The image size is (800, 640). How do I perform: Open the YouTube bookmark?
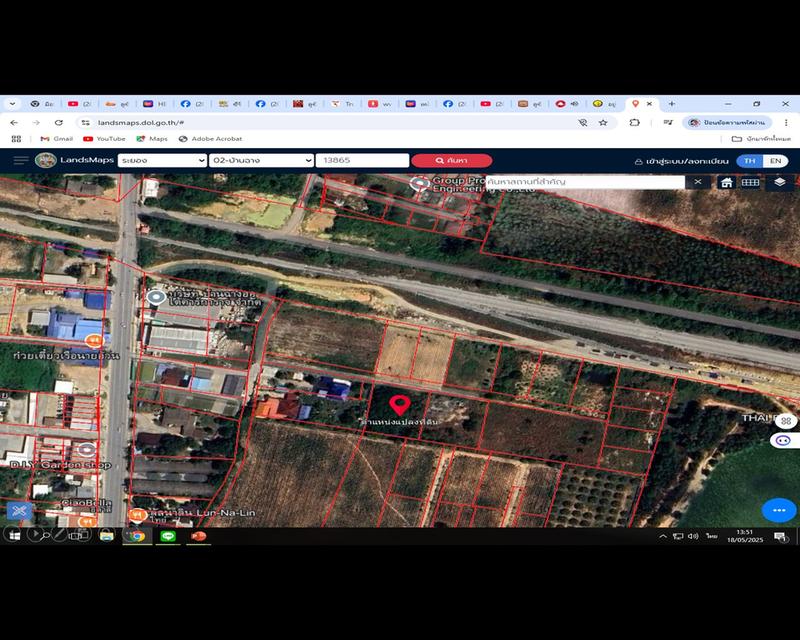[104, 139]
